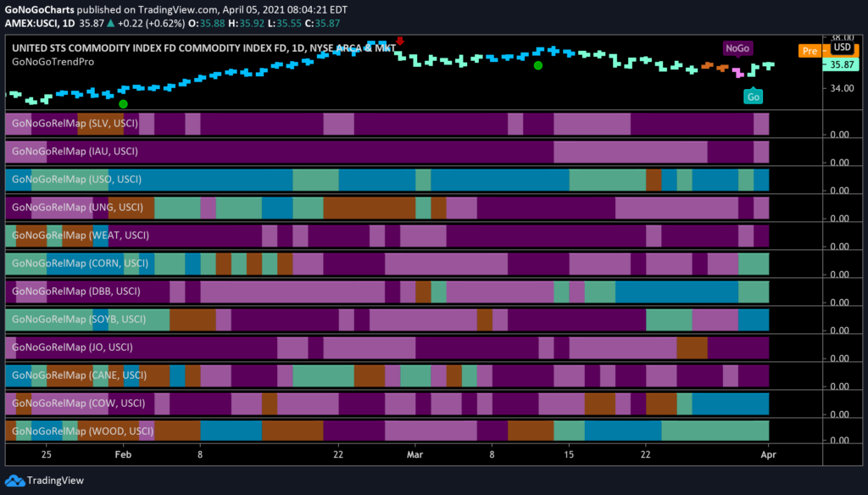Click the USD currency label

click(842, 47)
